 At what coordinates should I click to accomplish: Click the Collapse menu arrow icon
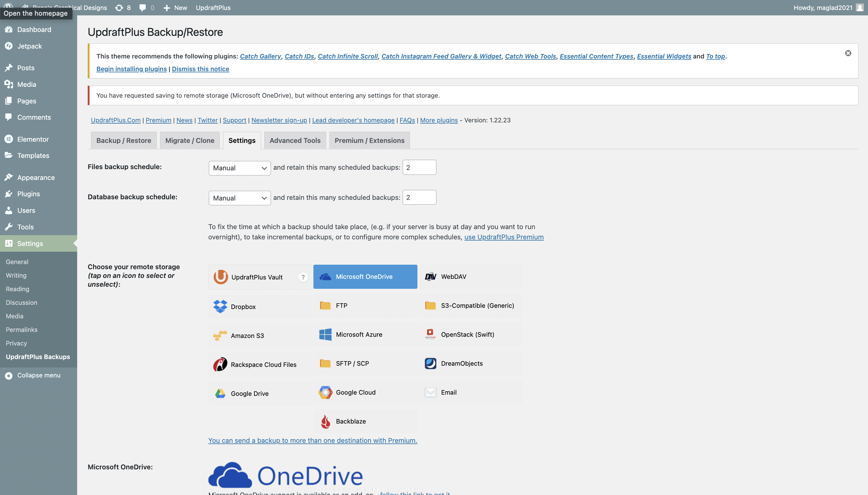[x=9, y=375]
